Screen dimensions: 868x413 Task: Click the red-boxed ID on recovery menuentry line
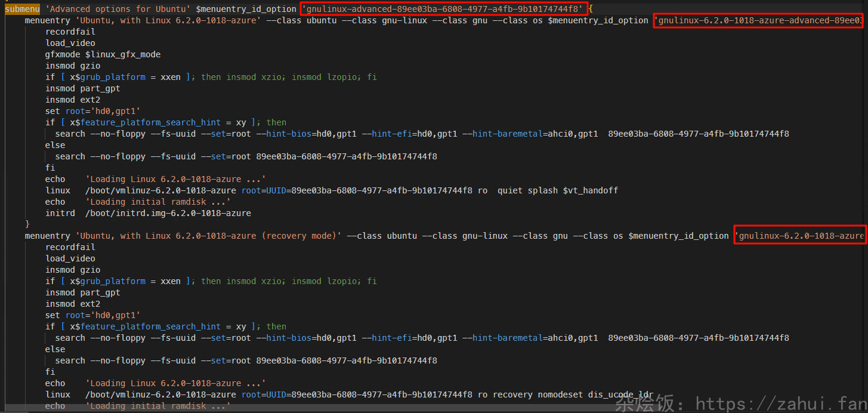pos(799,236)
